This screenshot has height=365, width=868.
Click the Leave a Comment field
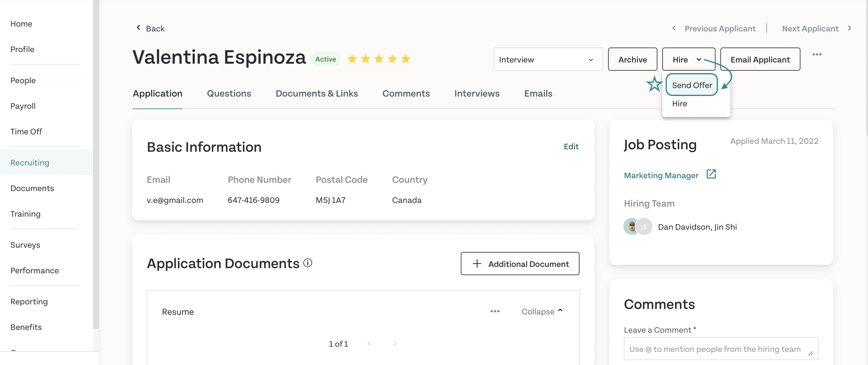tap(720, 349)
